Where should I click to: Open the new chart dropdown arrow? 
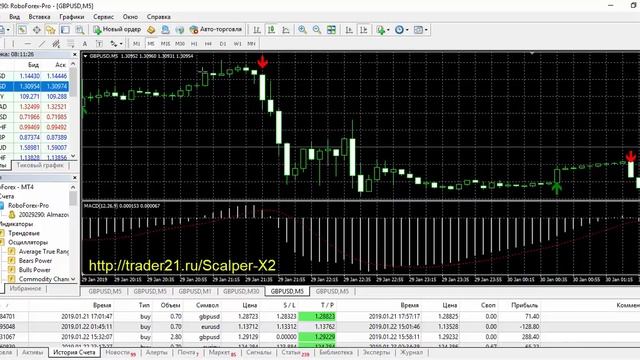point(8,30)
